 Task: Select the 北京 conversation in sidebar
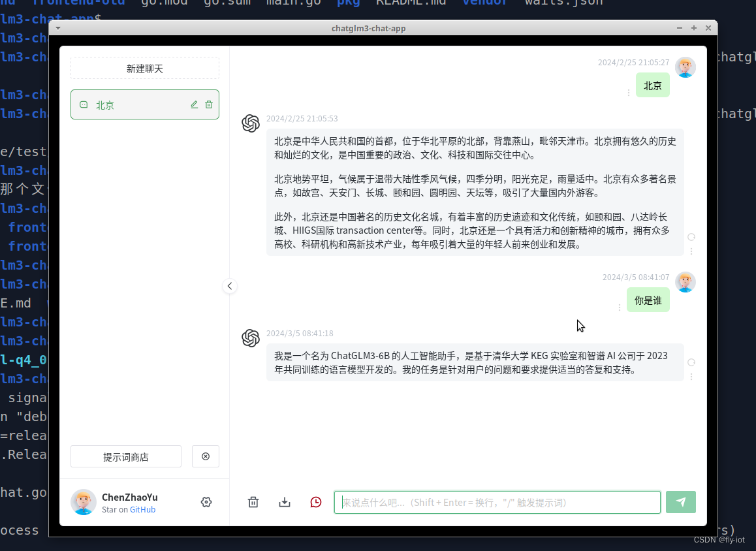coord(131,104)
